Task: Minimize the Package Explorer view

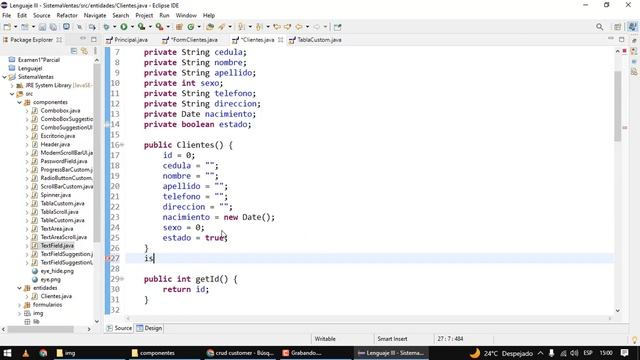Action: pyautogui.click(x=83, y=39)
